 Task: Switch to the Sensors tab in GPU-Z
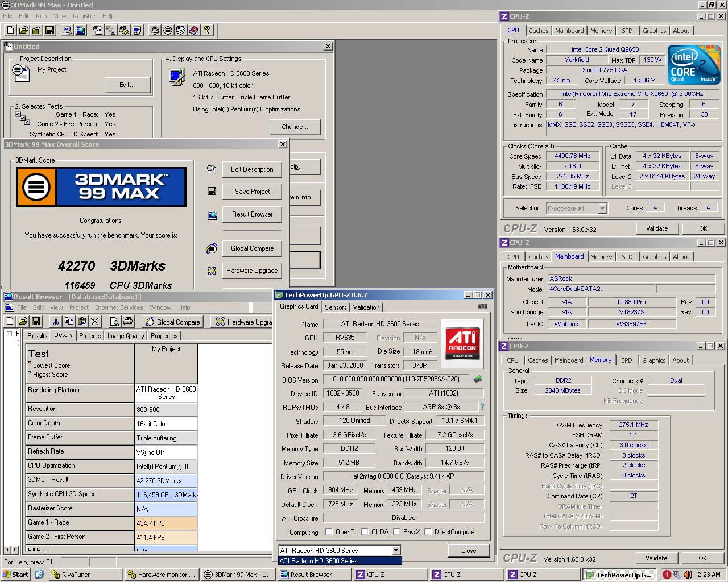336,307
